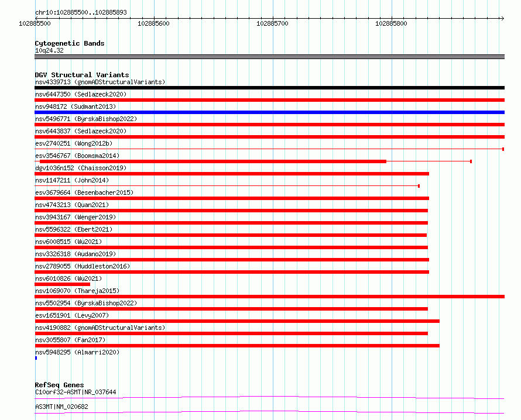Image resolution: width=521 pixels, height=420 pixels.
Task: Click the red bar of esv1651901 (Levy2007)
Action: pos(237,321)
